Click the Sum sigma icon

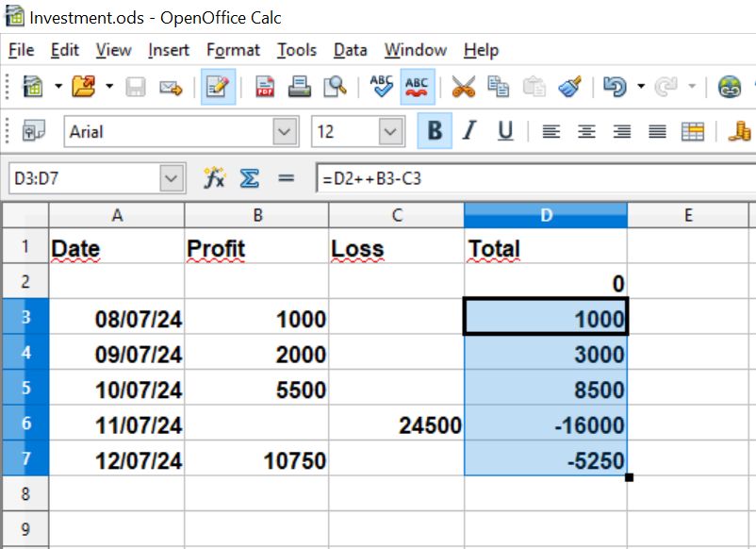pos(249,178)
